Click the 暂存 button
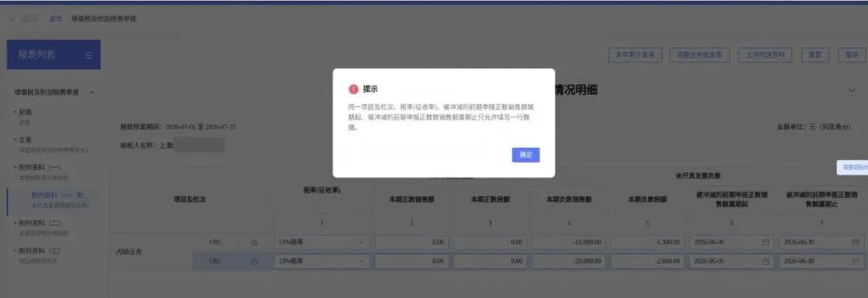868x298 pixels. tap(851, 55)
